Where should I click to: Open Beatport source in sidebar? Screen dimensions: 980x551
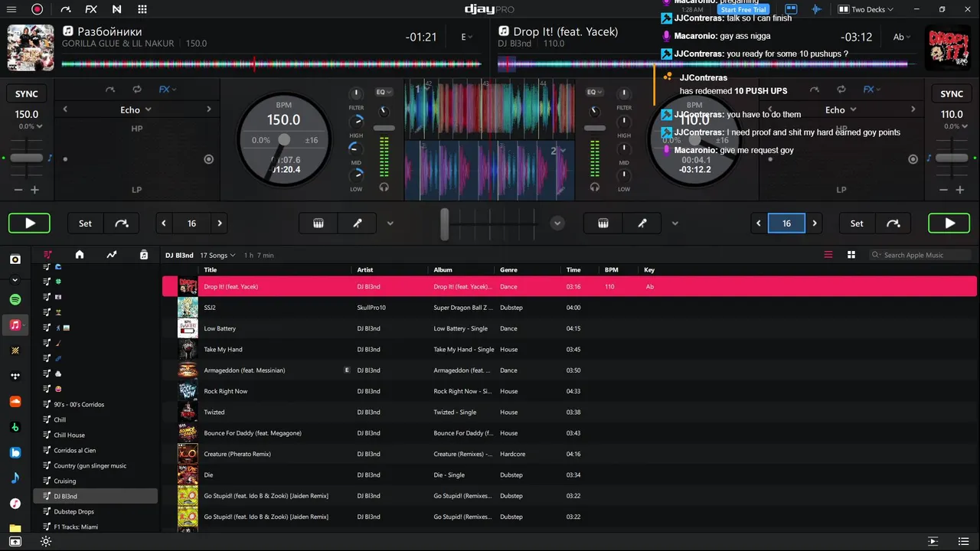point(15,426)
